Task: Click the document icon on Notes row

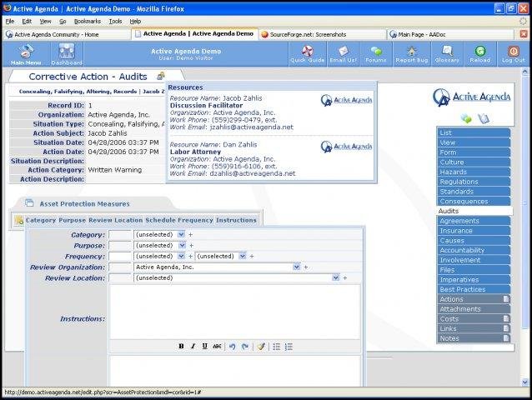Action: (x=506, y=338)
